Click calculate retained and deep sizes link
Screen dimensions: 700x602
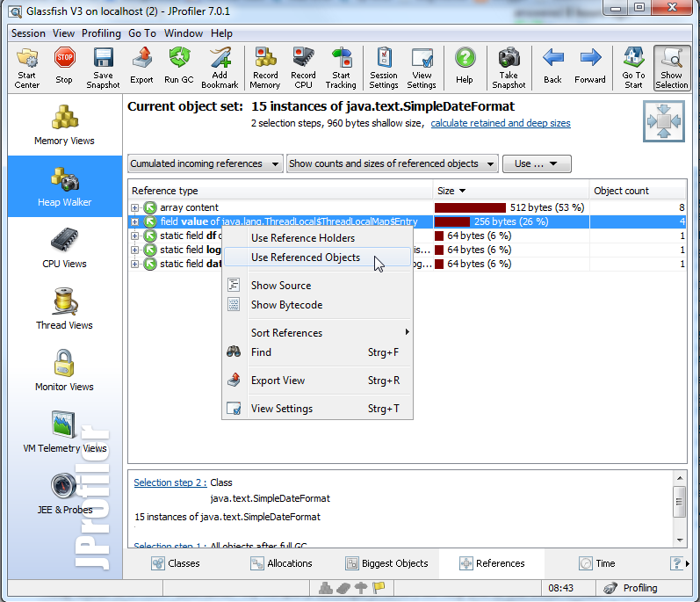[501, 123]
